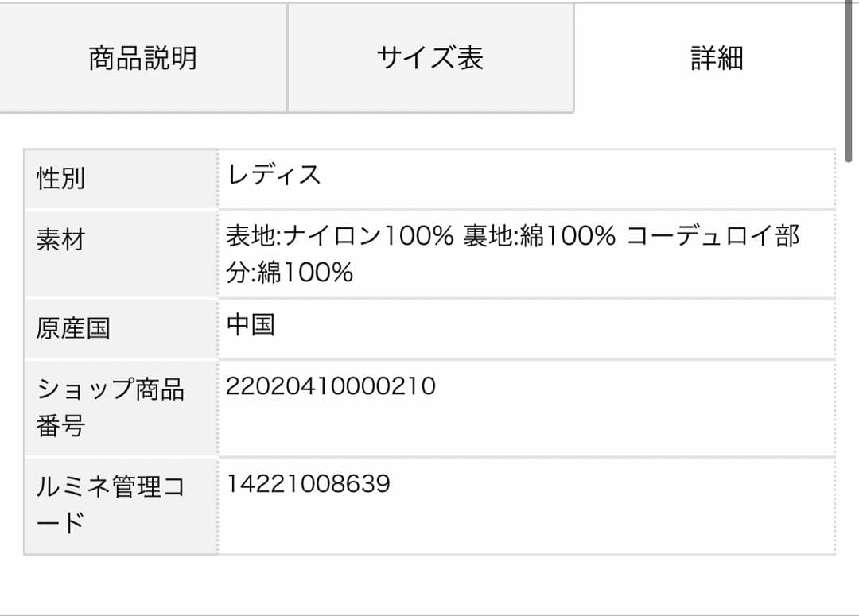Select the レディス value cell

point(274,176)
